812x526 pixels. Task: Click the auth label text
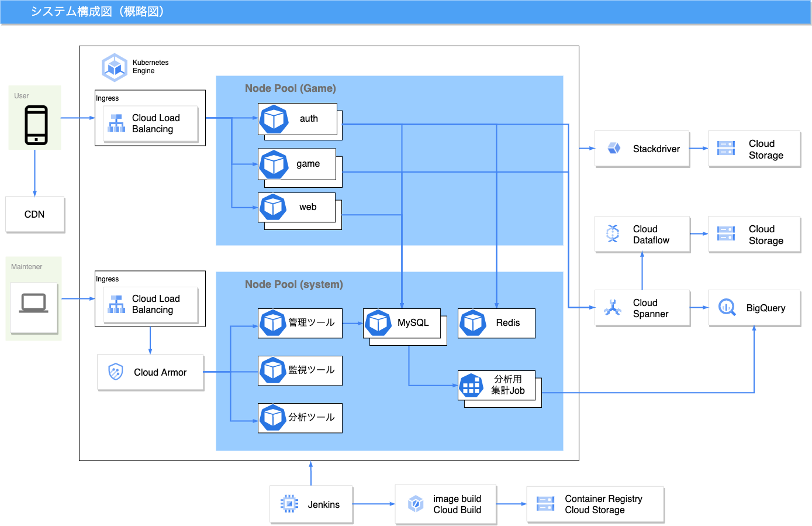(309, 119)
